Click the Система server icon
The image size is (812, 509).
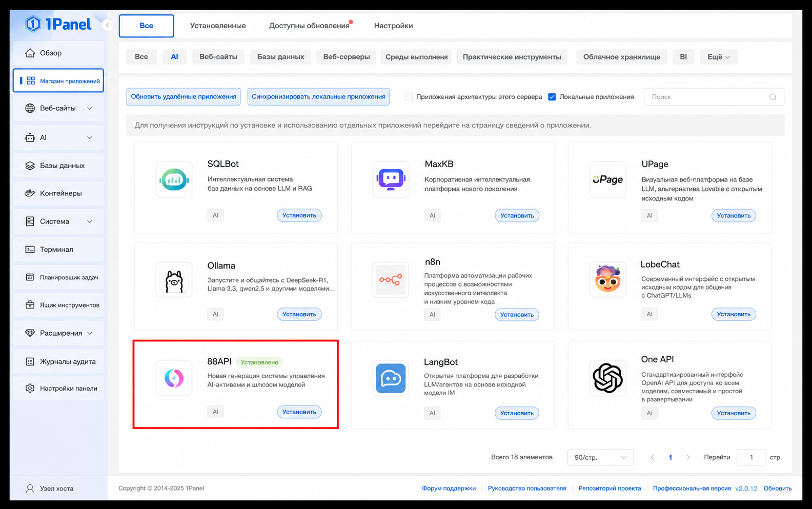pyautogui.click(x=30, y=221)
